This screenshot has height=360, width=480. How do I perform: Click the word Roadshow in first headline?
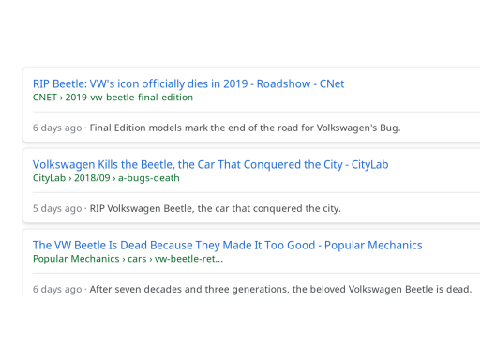[283, 84]
